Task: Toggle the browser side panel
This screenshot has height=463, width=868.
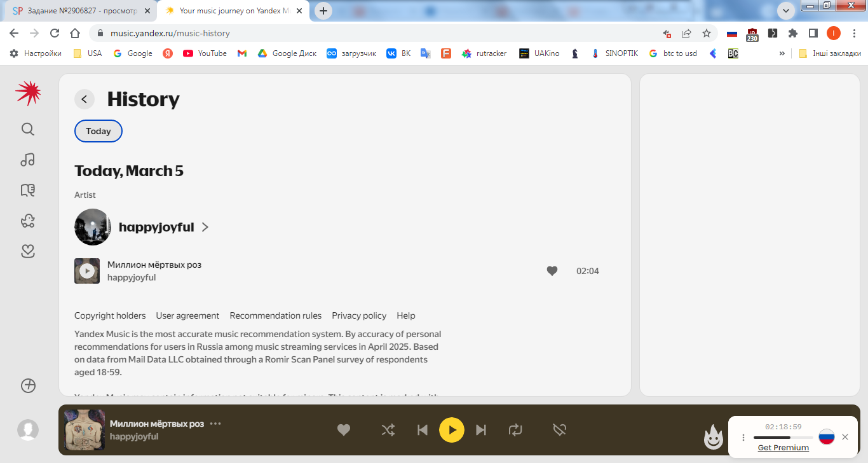Action: [813, 33]
